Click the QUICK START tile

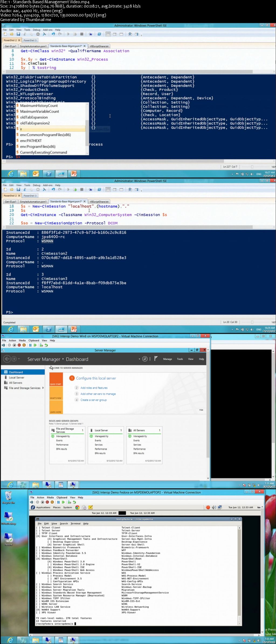point(56,379)
